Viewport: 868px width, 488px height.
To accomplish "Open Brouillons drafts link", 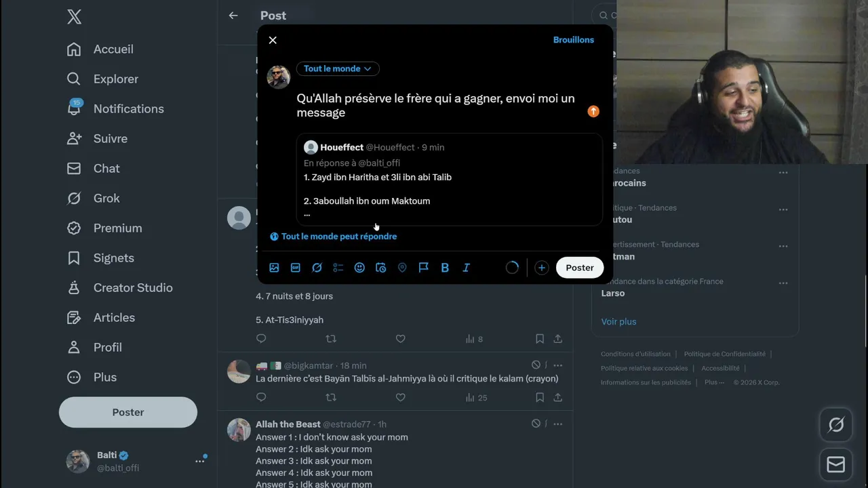I will 574,40.
